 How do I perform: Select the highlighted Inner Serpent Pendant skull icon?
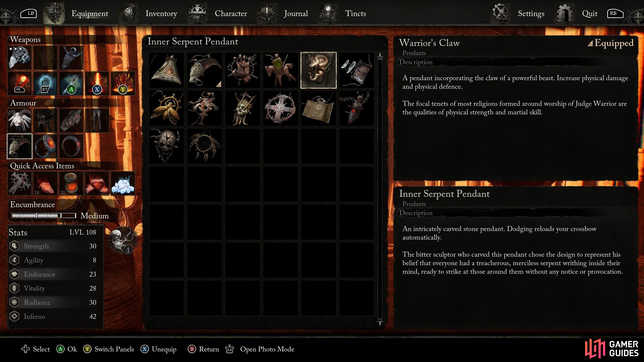(x=318, y=70)
